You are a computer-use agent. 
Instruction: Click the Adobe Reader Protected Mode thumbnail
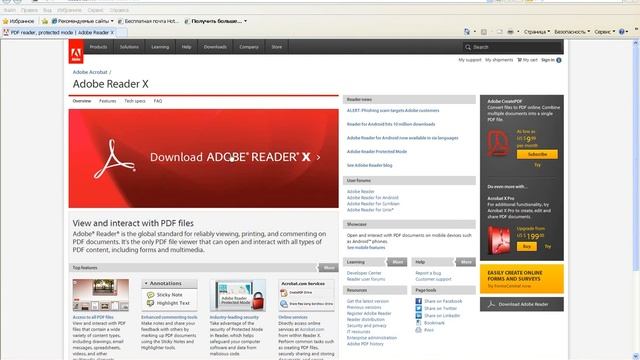[238, 296]
